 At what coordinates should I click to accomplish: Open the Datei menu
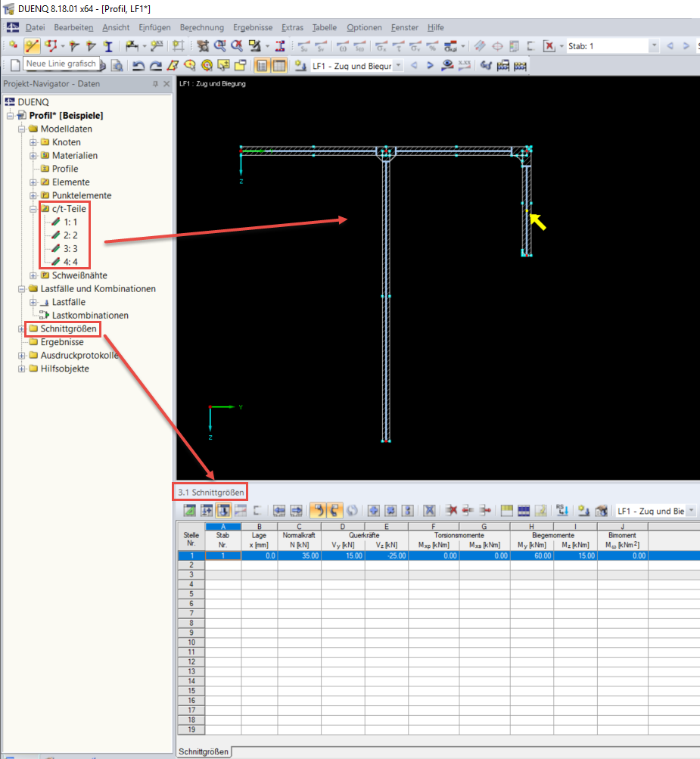point(35,27)
